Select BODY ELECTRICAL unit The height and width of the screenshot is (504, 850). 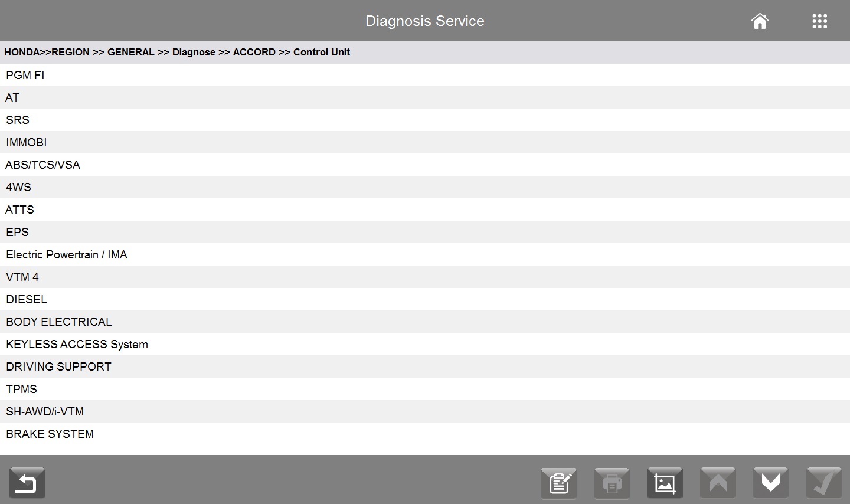(425, 322)
